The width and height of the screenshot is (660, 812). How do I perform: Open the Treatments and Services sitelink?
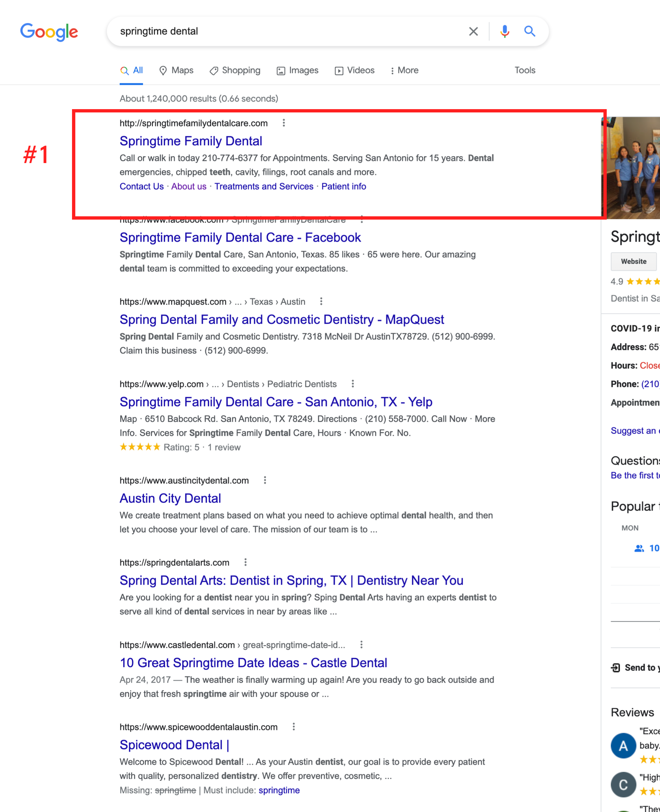click(x=264, y=186)
